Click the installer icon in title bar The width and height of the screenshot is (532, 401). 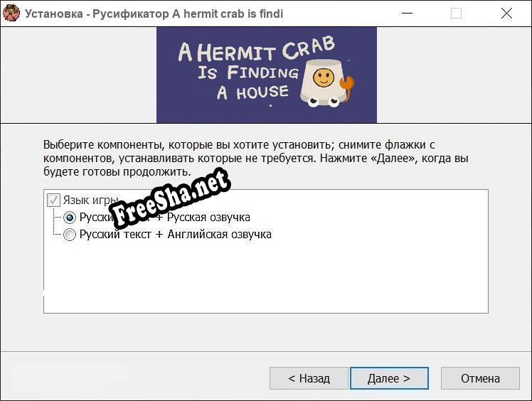point(11,13)
